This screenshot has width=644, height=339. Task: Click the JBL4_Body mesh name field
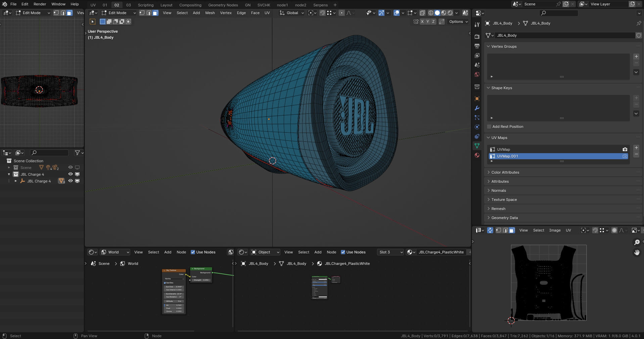point(565,35)
